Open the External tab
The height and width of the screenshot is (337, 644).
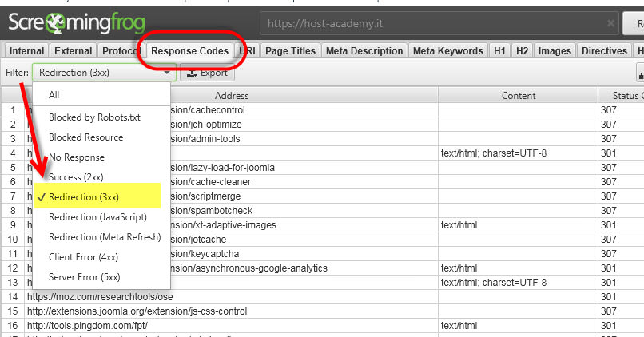[73, 51]
